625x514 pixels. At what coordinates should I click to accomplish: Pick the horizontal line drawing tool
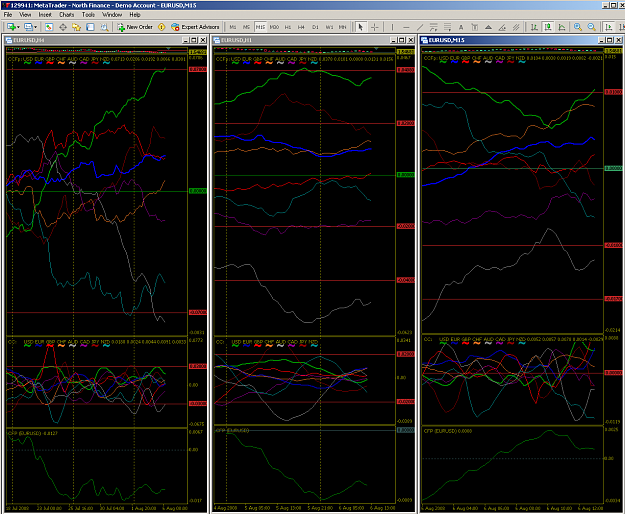(x=406, y=27)
